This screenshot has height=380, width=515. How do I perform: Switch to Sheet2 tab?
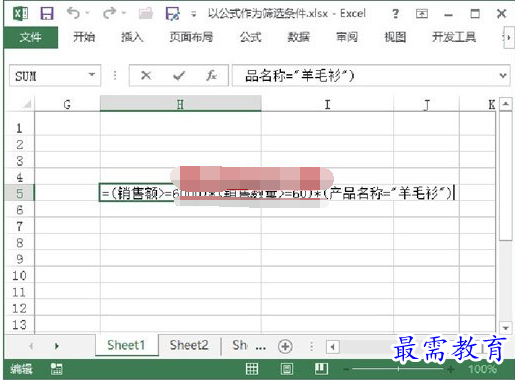(x=189, y=345)
